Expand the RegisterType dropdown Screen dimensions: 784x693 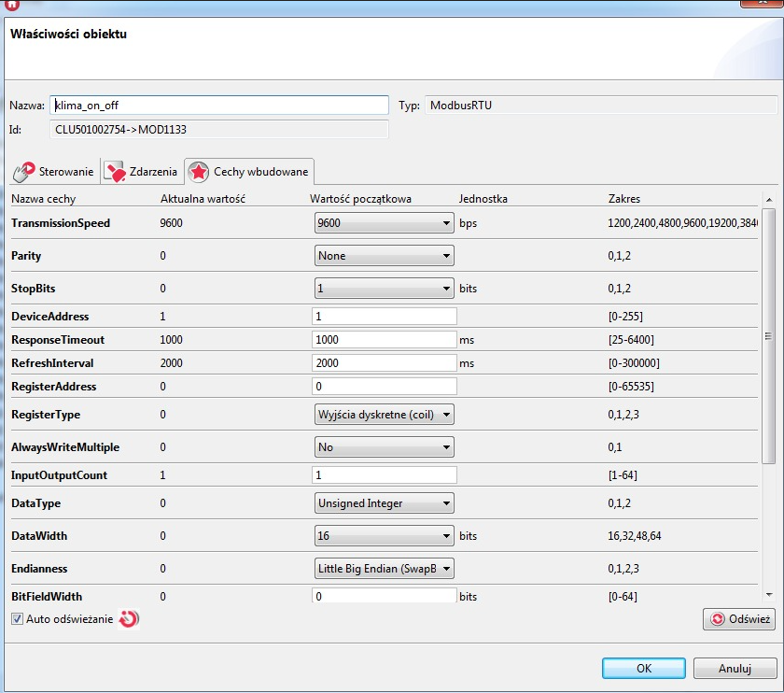(x=384, y=415)
